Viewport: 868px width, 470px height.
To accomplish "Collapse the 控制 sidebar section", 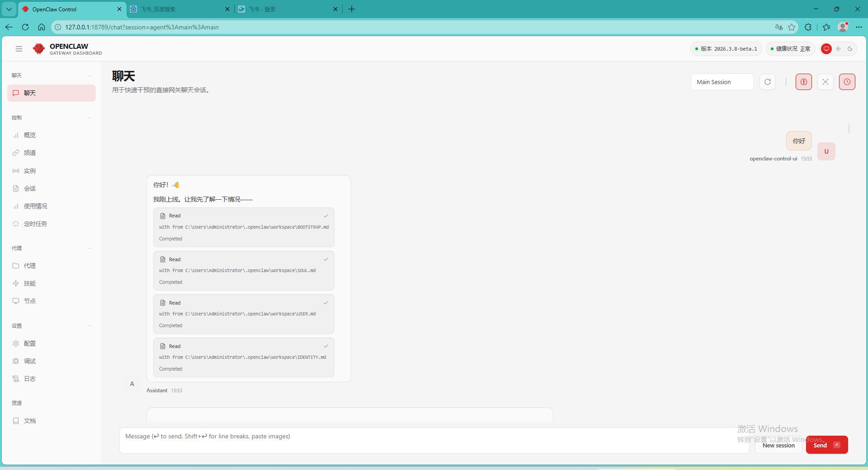I will click(52, 117).
